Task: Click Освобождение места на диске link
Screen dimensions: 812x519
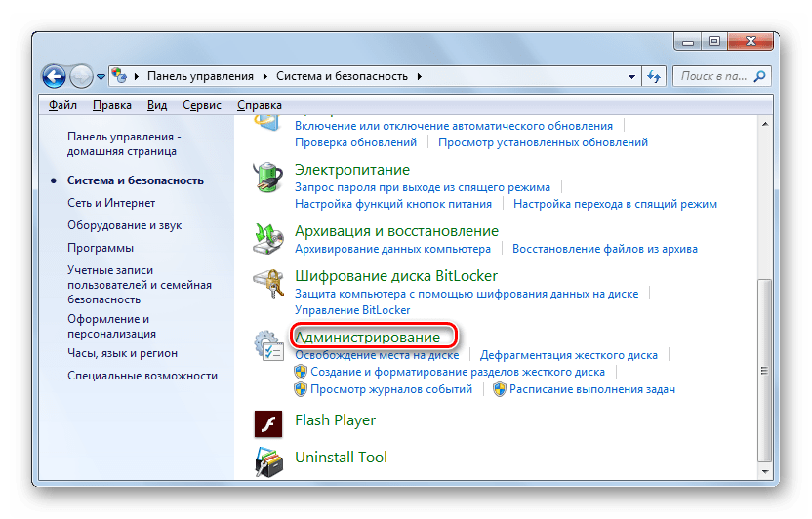Action: (x=377, y=355)
